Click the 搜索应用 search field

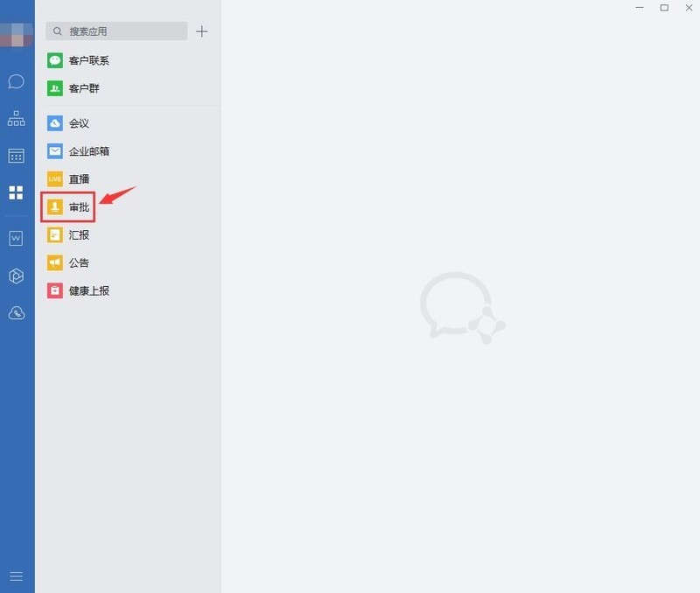[116, 31]
